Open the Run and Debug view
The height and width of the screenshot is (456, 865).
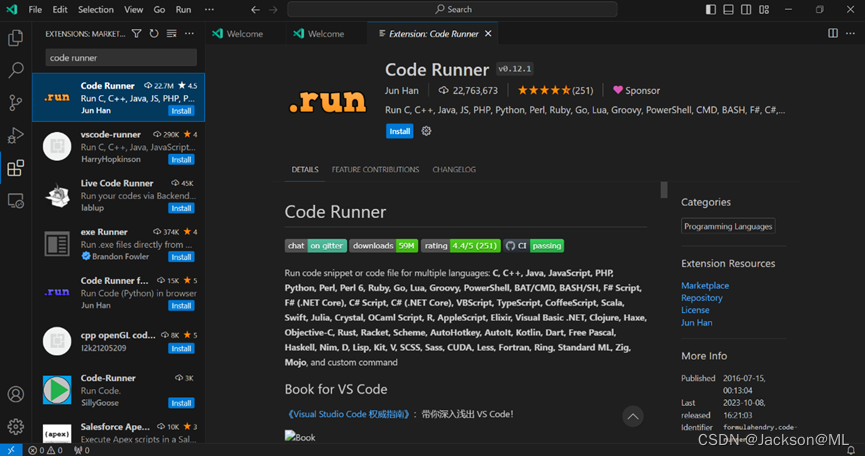coord(15,135)
